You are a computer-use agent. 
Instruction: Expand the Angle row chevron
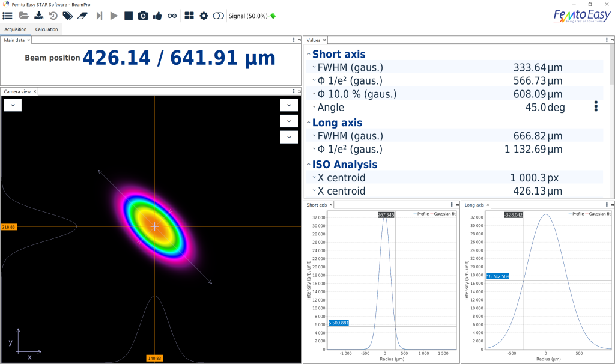[314, 108]
